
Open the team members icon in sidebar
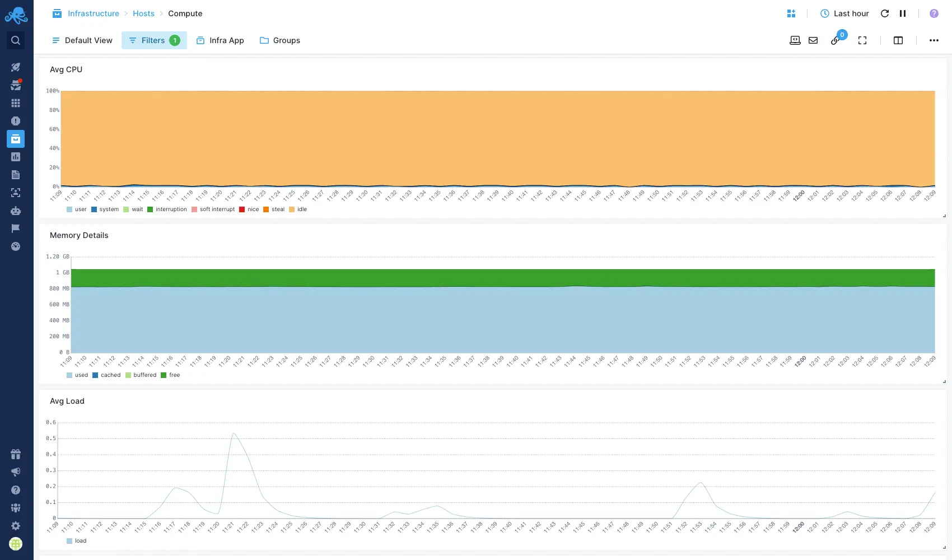point(16,508)
